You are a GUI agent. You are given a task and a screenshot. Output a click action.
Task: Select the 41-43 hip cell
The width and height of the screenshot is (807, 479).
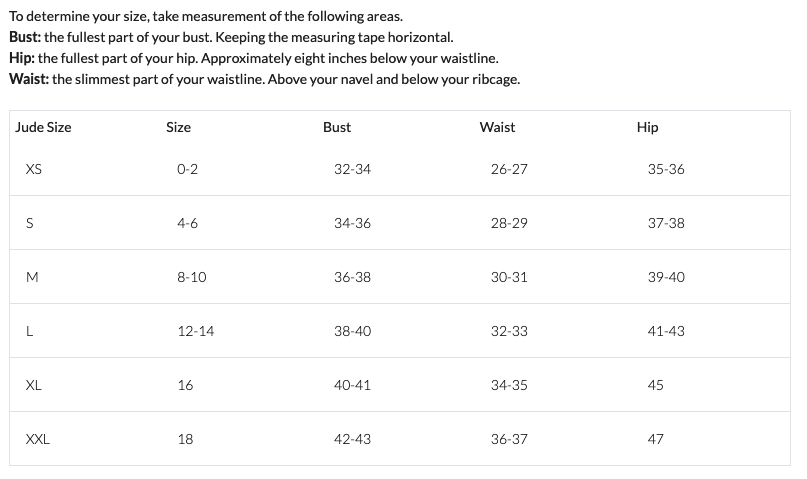(x=666, y=331)
